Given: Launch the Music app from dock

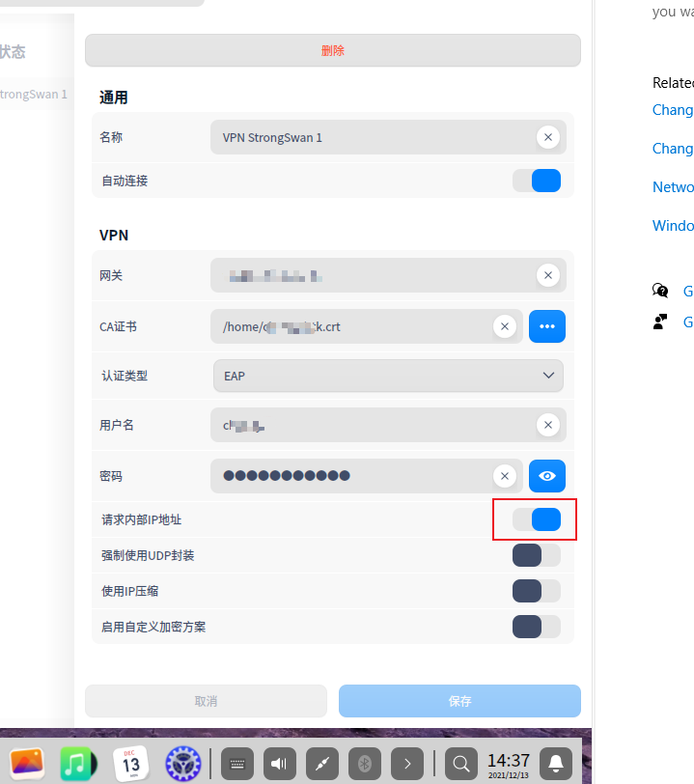Looking at the screenshot, I should [x=78, y=764].
